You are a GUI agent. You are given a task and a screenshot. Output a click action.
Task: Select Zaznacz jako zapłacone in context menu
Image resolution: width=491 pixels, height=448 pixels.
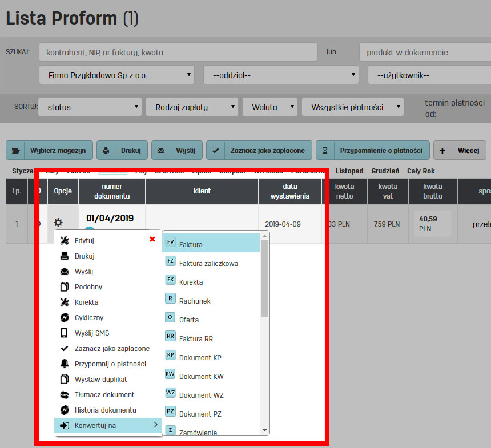pyautogui.click(x=112, y=348)
